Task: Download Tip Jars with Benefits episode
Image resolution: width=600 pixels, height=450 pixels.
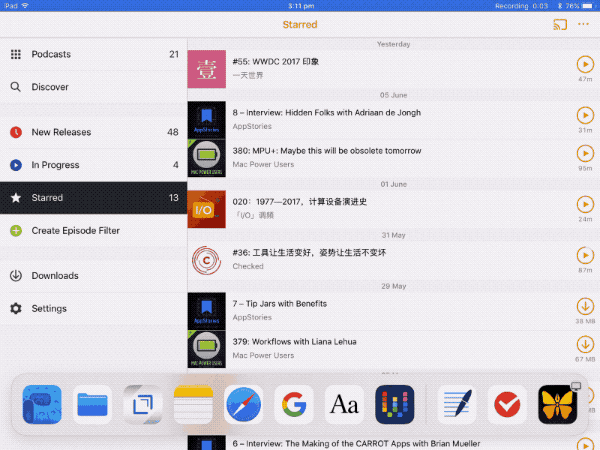Action: coord(585,306)
